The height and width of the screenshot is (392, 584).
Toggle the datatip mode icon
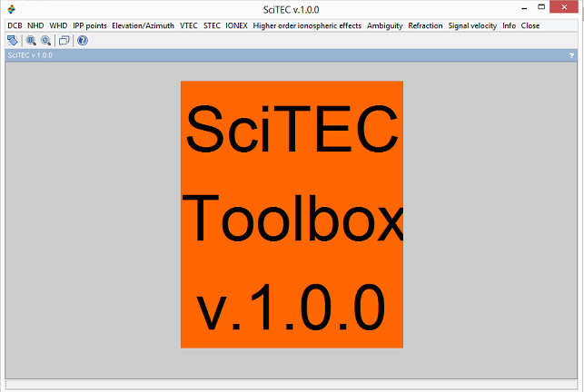(64, 41)
